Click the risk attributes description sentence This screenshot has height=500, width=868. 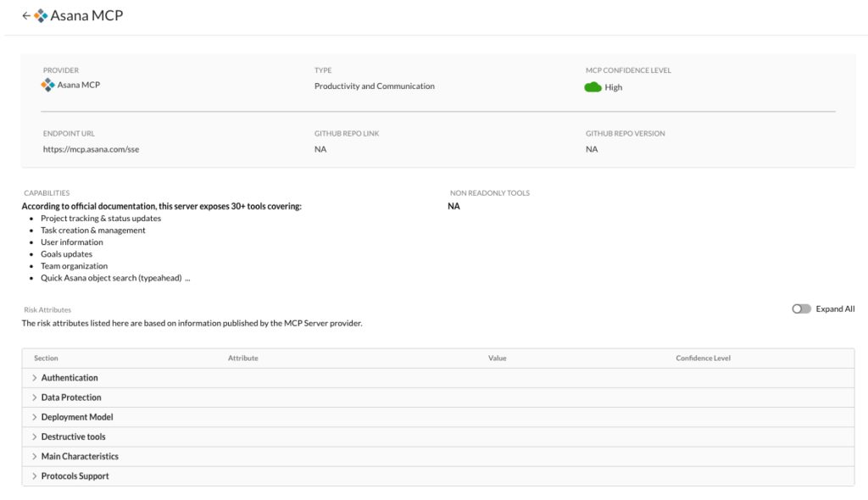[x=192, y=323]
